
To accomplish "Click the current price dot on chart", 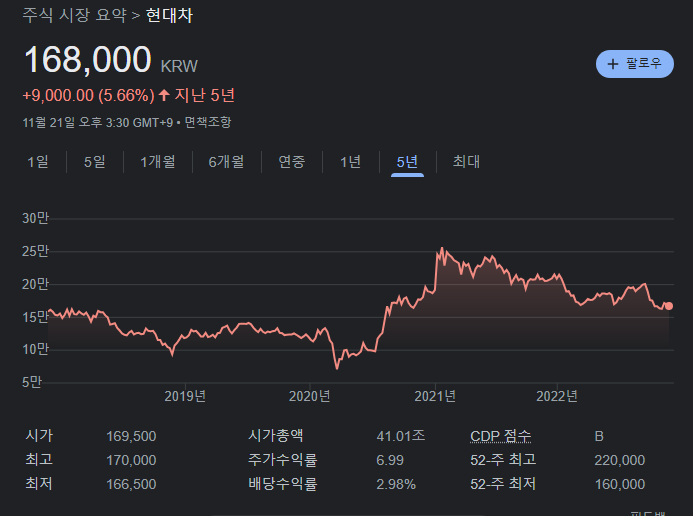I will tap(669, 306).
